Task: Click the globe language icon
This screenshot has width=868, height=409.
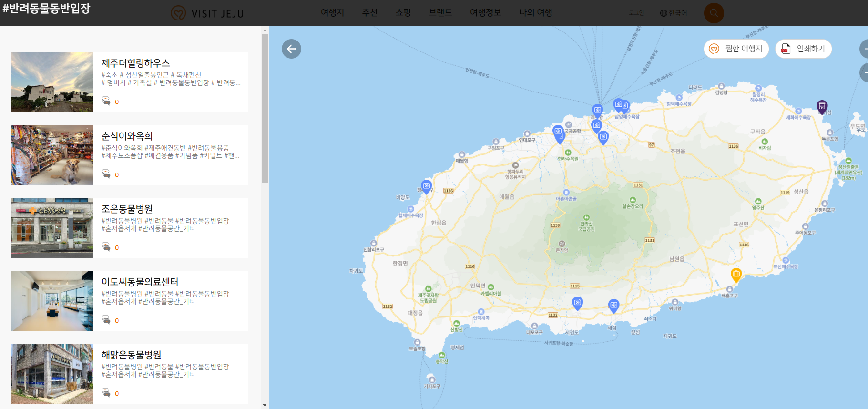Action: click(664, 13)
